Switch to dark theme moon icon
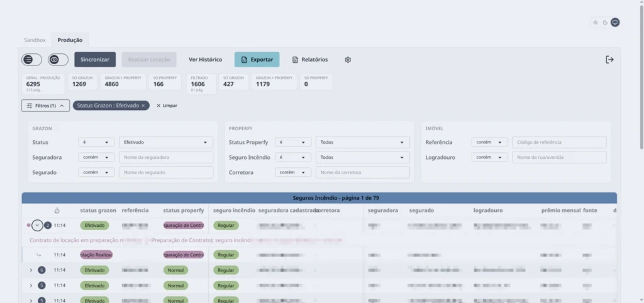 click(605, 23)
